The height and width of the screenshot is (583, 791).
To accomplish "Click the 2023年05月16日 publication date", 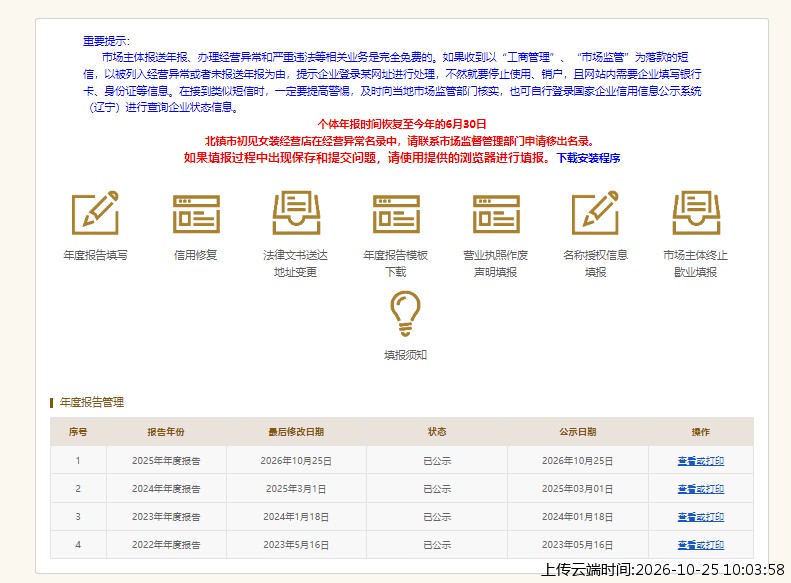I will pyautogui.click(x=578, y=545).
